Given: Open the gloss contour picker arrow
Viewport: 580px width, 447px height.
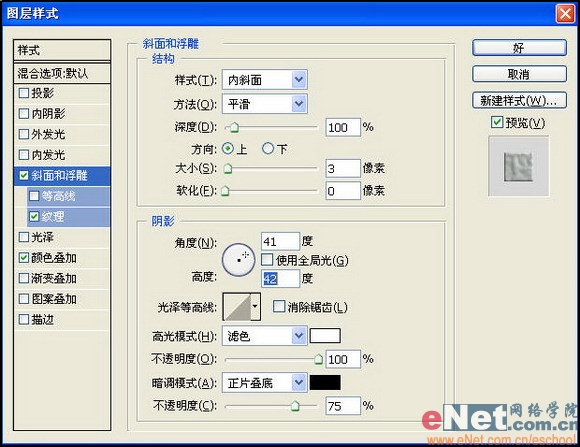Looking at the screenshot, I should point(256,306).
